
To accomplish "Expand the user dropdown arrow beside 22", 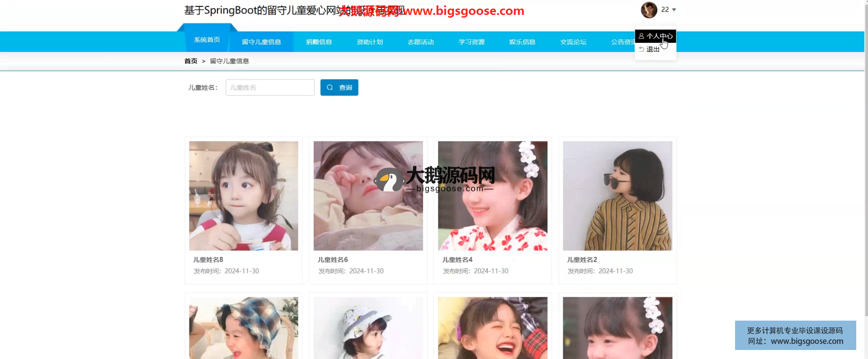I will pyautogui.click(x=674, y=10).
